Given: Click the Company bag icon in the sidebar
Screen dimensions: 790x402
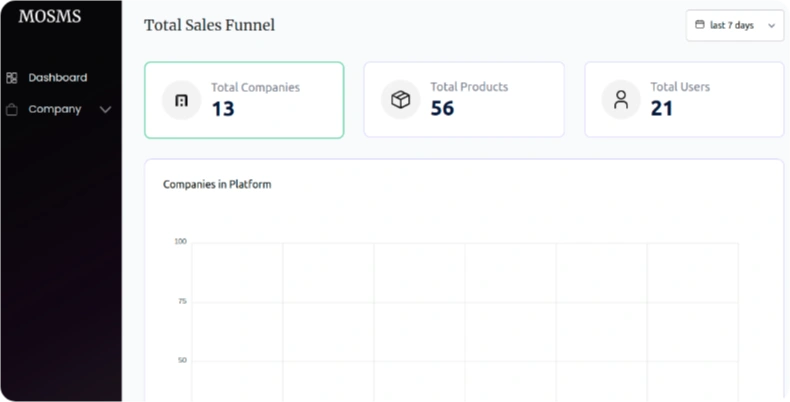Looking at the screenshot, I should [x=12, y=109].
